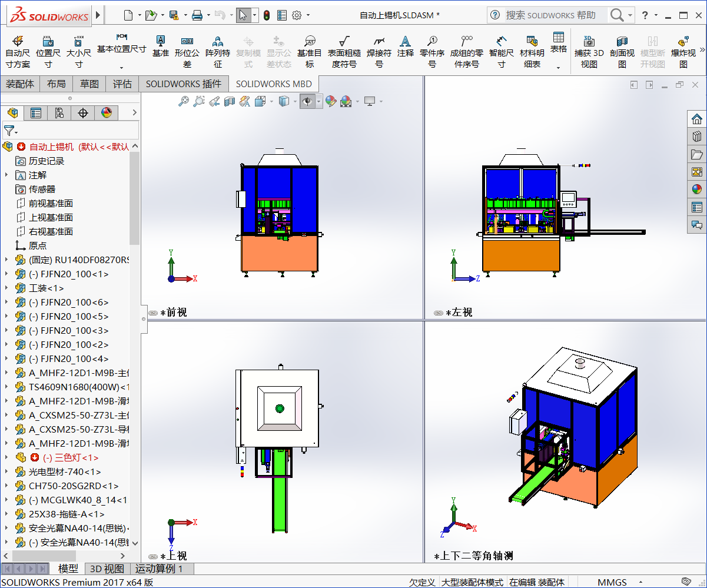Screen dimensions: 707x588
Task: Click the Weld Symbol (焊接符号) tool
Action: [x=379, y=52]
